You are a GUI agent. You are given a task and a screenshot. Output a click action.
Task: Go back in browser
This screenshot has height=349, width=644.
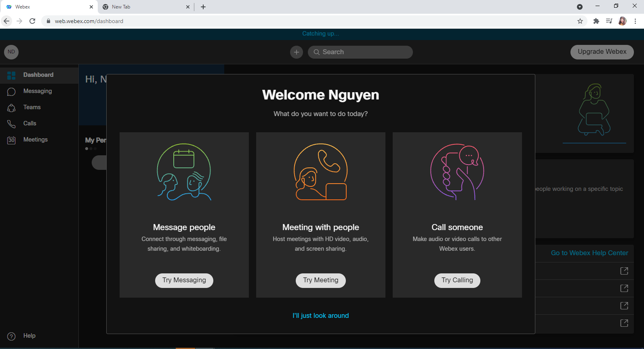coord(6,21)
